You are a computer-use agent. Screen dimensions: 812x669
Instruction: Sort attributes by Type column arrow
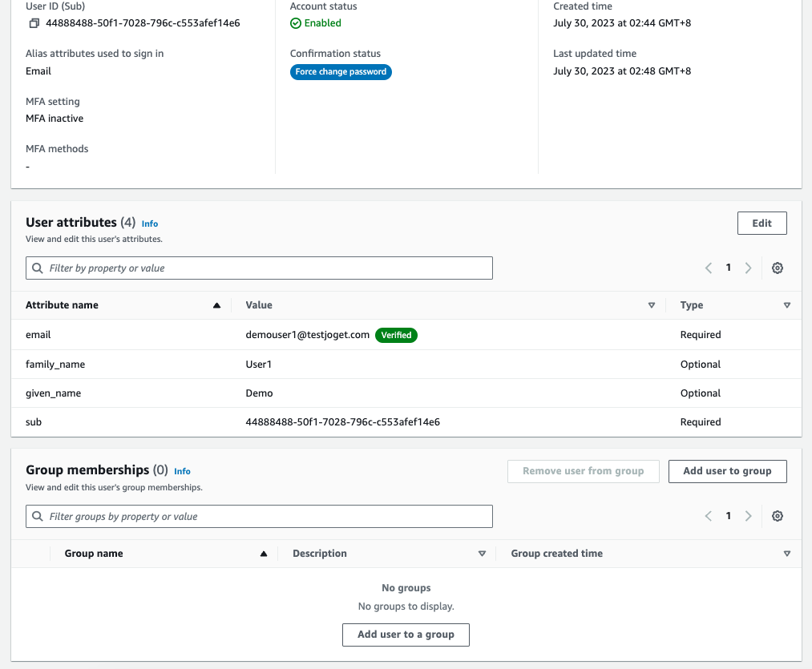pos(786,305)
